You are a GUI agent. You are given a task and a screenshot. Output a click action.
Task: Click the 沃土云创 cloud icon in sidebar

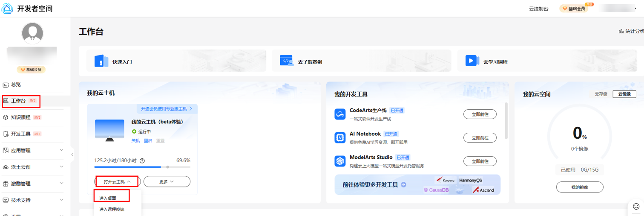point(6,167)
